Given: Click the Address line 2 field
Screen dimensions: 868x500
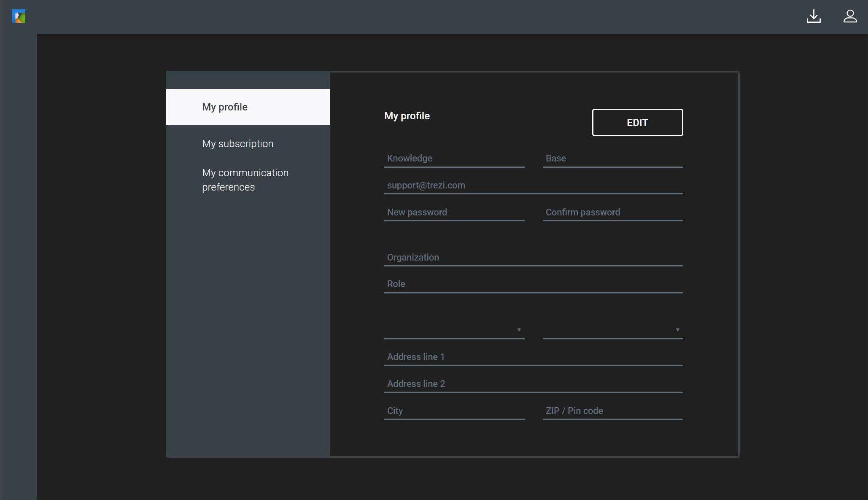Looking at the screenshot, I should coord(533,384).
